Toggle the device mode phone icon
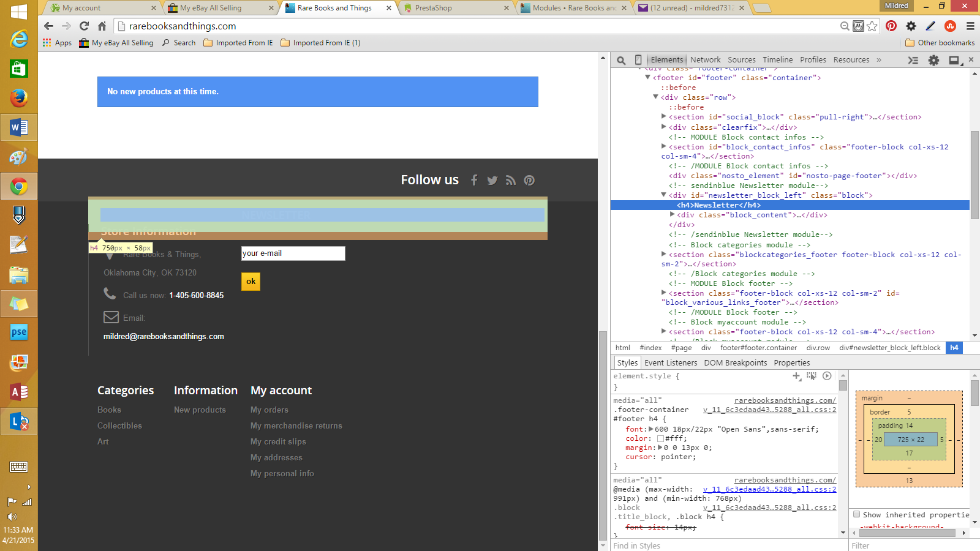 638,60
